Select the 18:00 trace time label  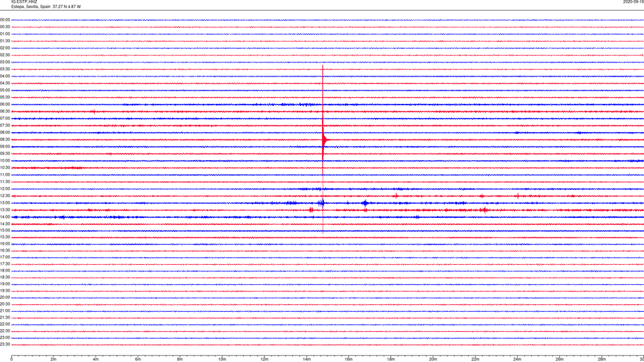point(5,270)
